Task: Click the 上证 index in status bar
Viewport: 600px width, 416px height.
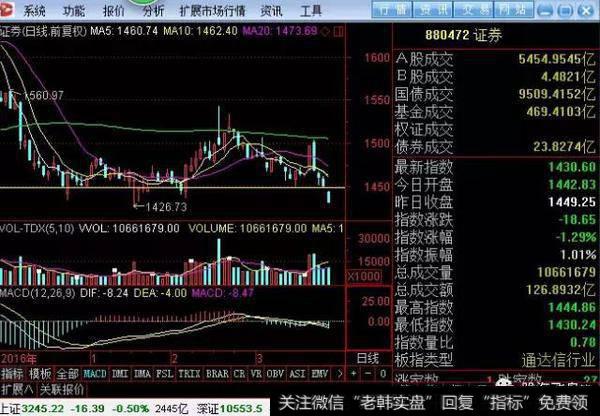Action: click(11, 406)
